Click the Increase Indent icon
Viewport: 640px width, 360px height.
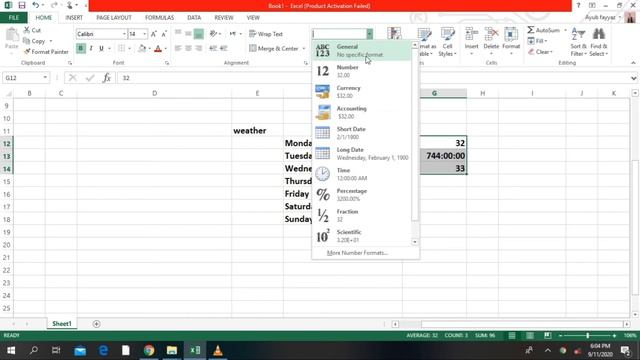[224, 48]
